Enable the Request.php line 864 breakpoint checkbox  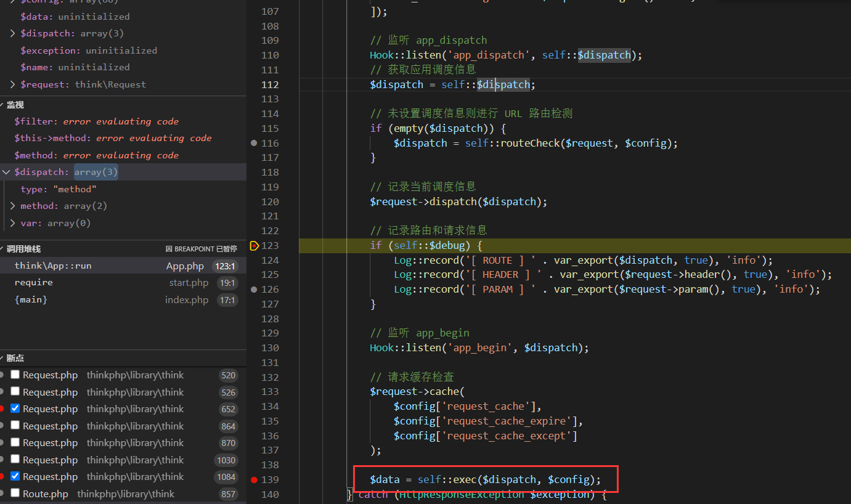pos(15,425)
